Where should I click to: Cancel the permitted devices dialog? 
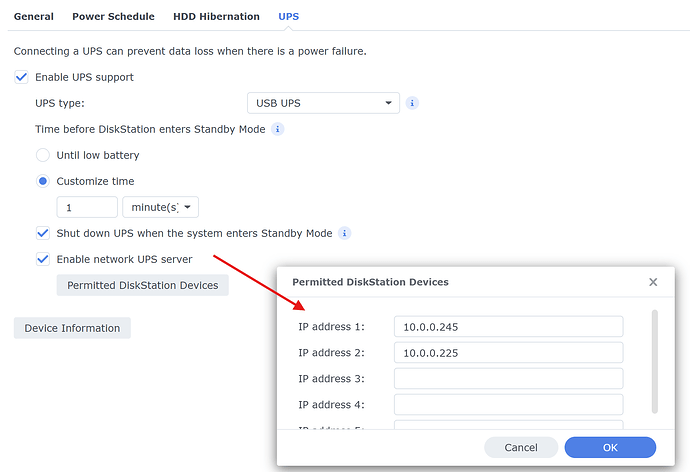(521, 447)
